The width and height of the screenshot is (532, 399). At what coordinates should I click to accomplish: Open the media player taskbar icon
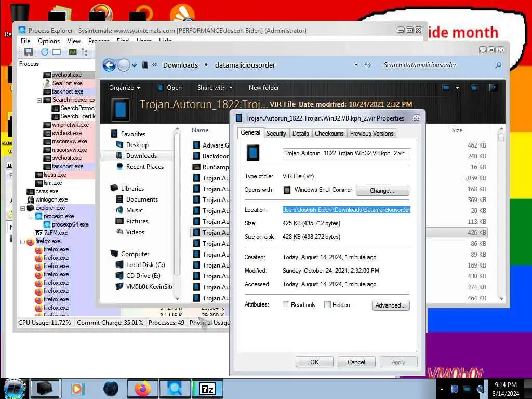(x=77, y=389)
